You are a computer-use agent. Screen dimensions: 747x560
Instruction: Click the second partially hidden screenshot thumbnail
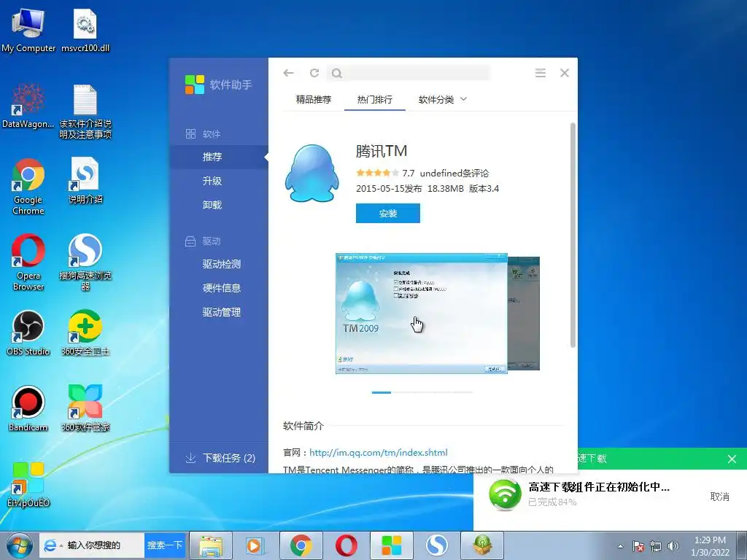point(524,314)
